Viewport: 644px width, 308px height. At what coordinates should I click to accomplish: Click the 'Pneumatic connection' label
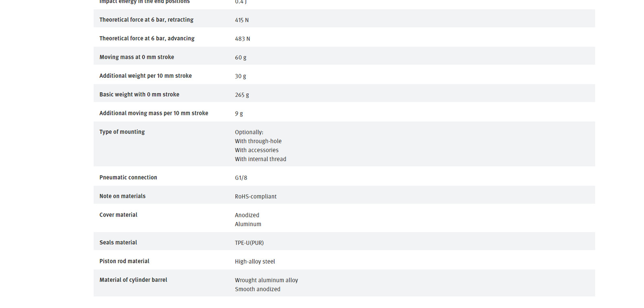[128, 177]
